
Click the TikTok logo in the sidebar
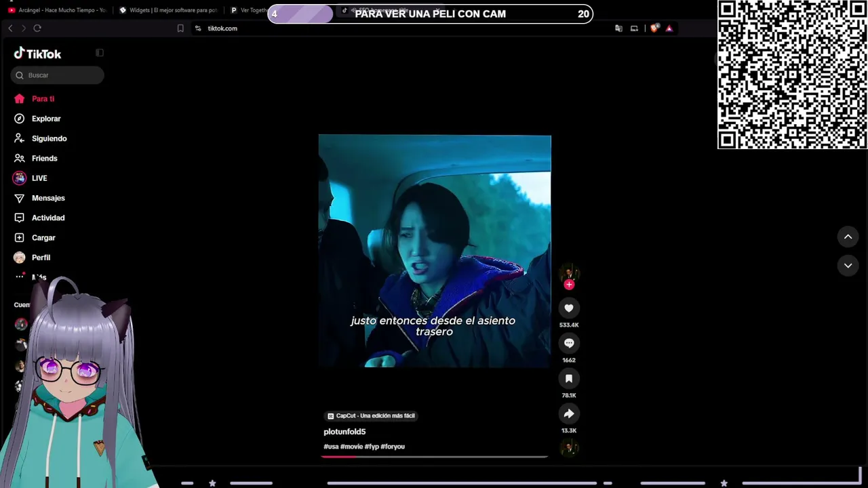(x=37, y=54)
